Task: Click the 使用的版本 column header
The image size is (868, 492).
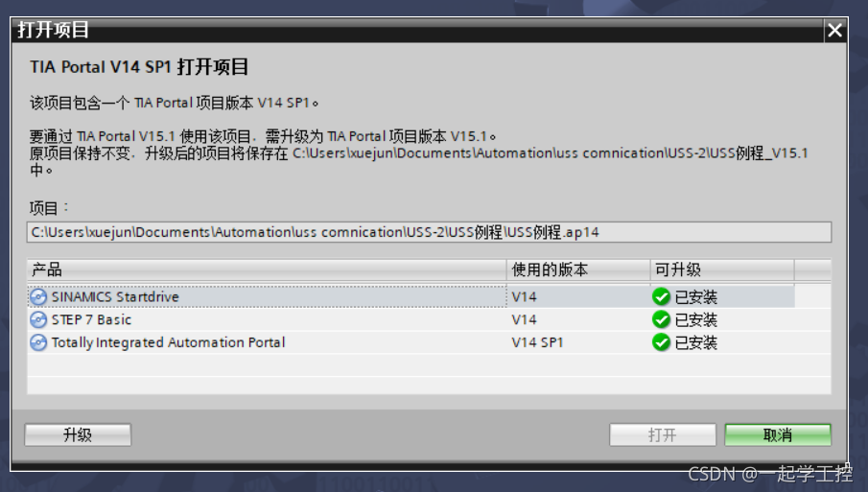Action: point(578,270)
